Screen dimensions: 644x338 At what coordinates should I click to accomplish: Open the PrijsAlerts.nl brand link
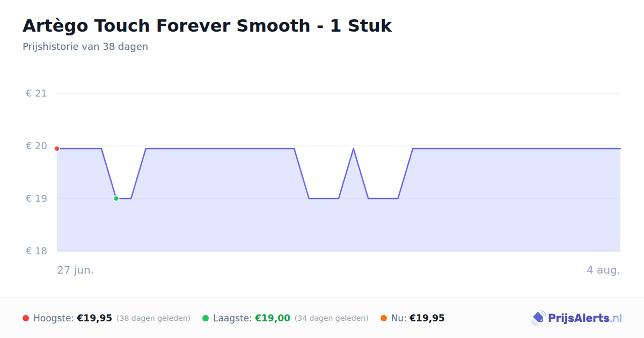tap(576, 318)
